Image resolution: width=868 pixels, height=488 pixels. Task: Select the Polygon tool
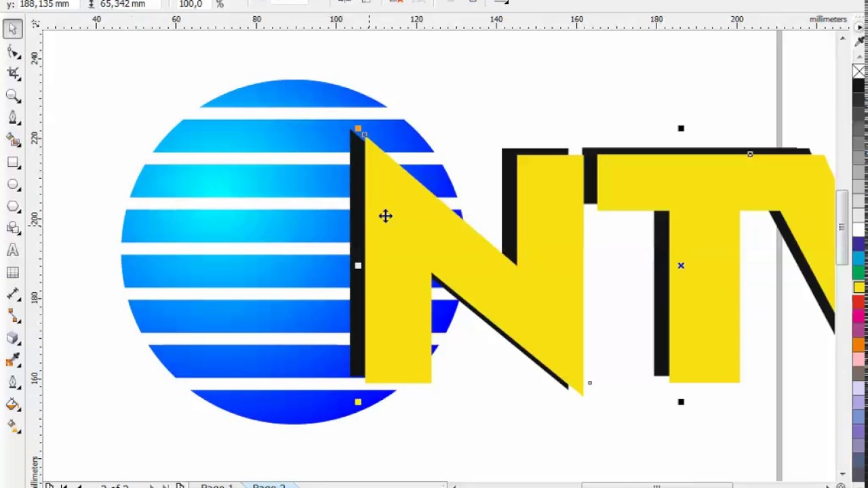pyautogui.click(x=12, y=206)
